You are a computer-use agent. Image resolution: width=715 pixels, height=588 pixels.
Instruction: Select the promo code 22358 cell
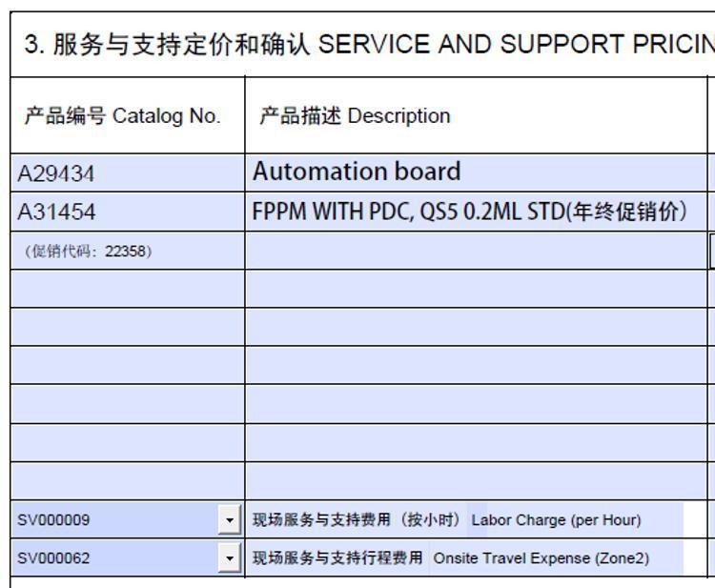click(127, 251)
